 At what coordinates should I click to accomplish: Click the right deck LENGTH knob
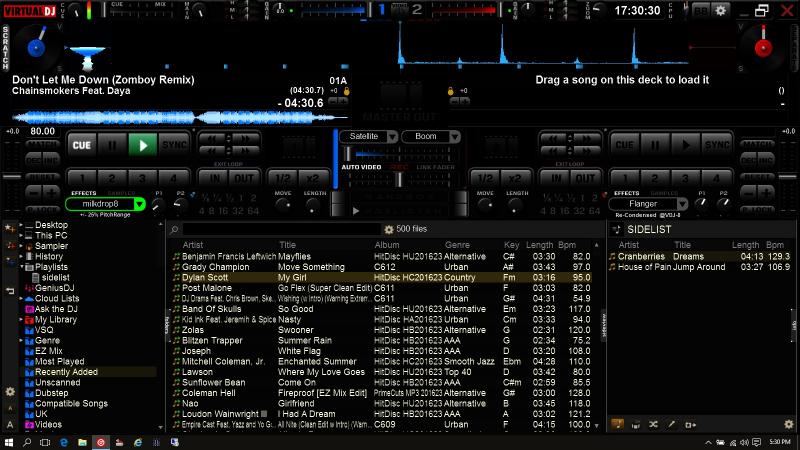pyautogui.click(x=515, y=205)
